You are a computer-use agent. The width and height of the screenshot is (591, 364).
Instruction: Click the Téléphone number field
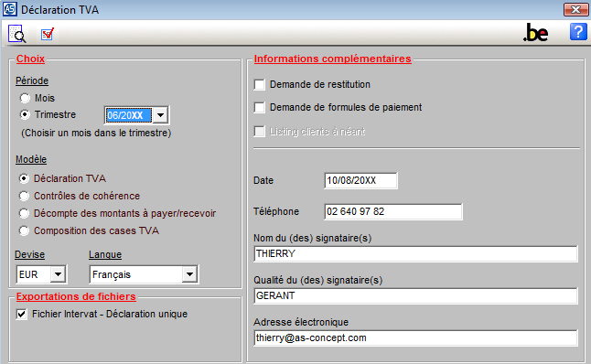coord(393,212)
